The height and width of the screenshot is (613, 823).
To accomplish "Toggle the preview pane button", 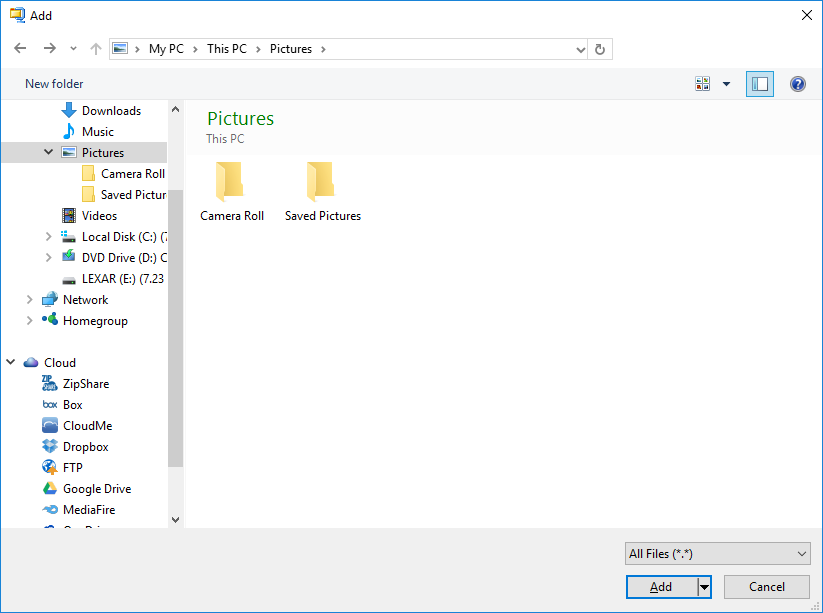I will tap(759, 84).
